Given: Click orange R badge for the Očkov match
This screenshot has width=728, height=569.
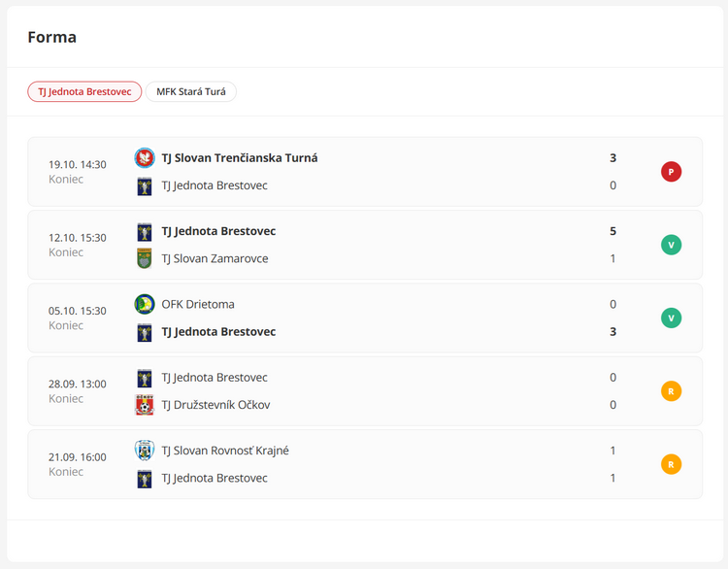Looking at the screenshot, I should coord(671,391).
